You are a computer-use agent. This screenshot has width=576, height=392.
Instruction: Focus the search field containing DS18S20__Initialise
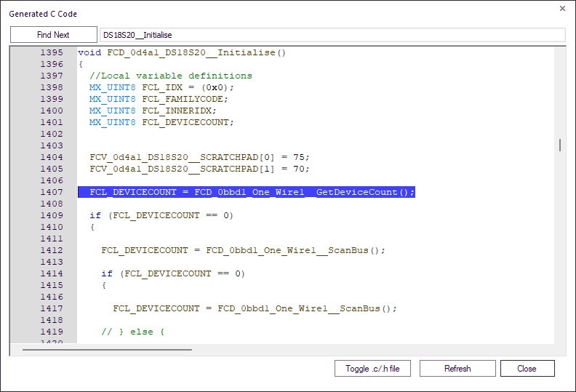coord(332,35)
